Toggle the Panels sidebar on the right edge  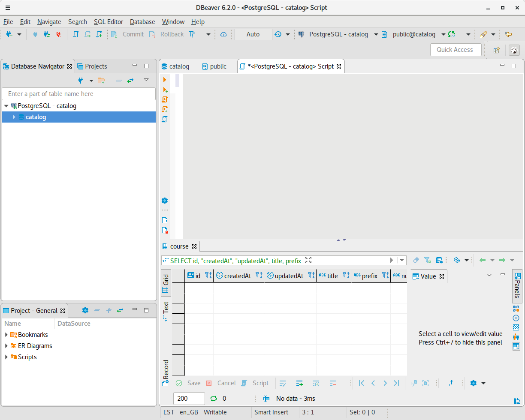(517, 286)
